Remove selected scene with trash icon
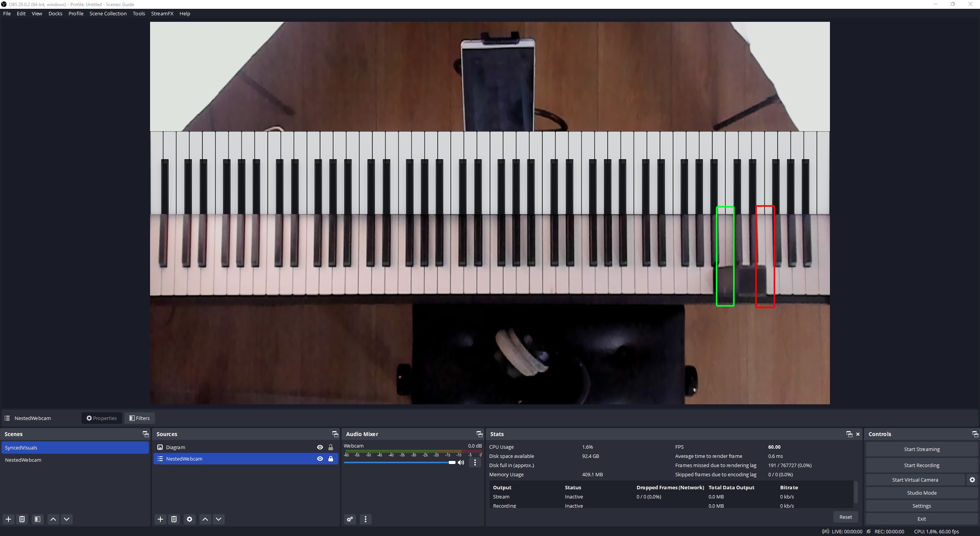Image resolution: width=980 pixels, height=536 pixels. click(x=22, y=519)
